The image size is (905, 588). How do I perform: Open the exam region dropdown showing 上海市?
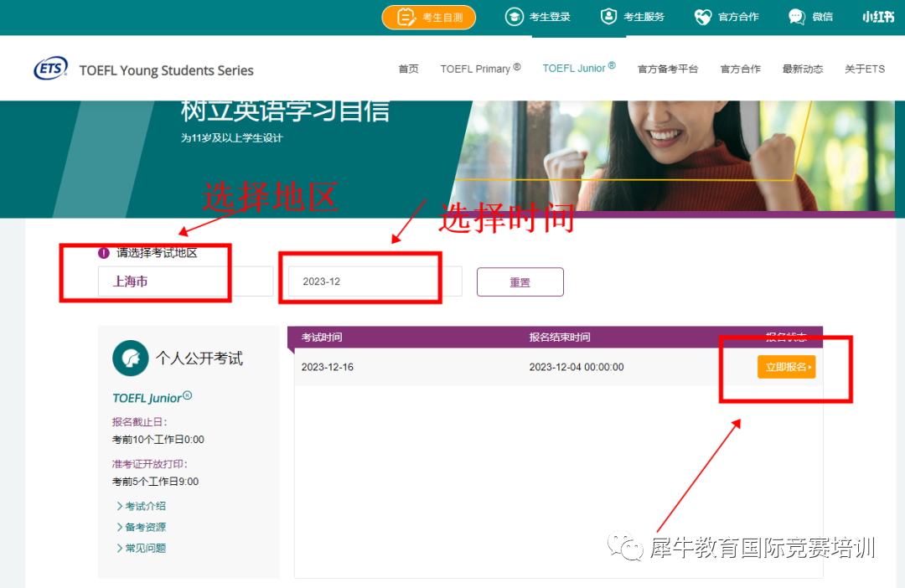coord(185,281)
